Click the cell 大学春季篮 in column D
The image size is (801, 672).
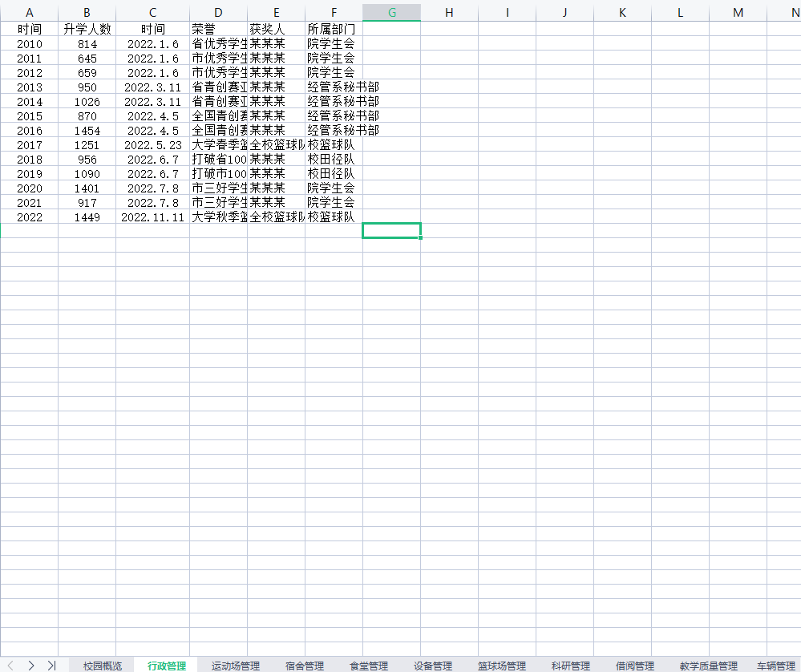pyautogui.click(x=218, y=144)
